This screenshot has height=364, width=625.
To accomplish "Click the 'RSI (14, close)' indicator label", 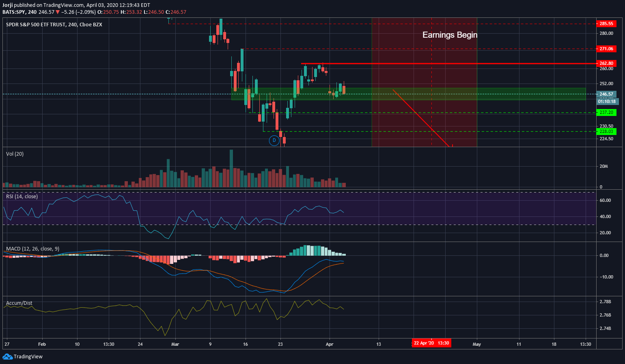I will pos(22,197).
